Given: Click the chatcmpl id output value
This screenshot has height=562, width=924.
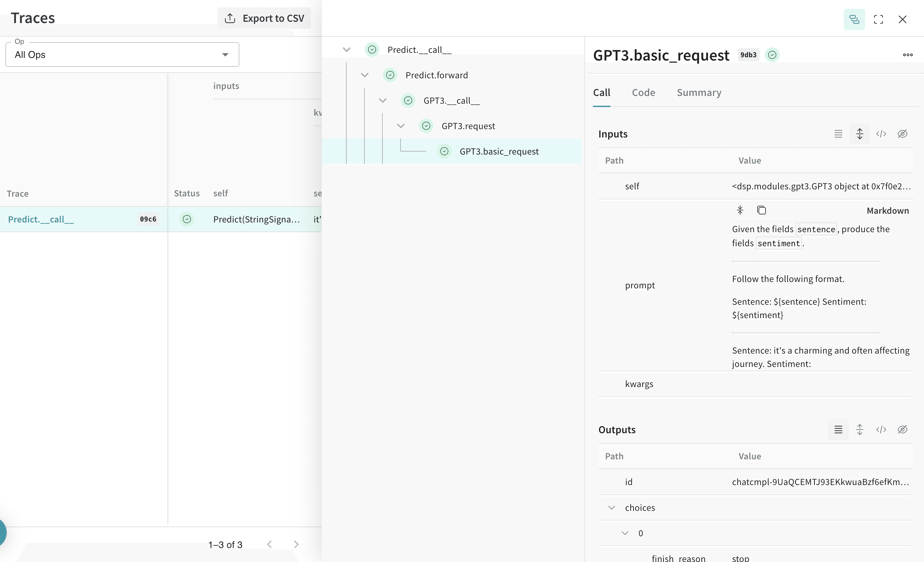Looking at the screenshot, I should click(x=820, y=482).
